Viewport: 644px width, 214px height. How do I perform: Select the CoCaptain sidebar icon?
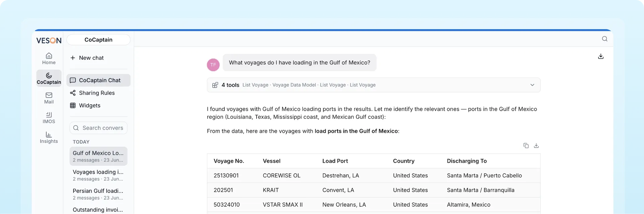click(49, 78)
